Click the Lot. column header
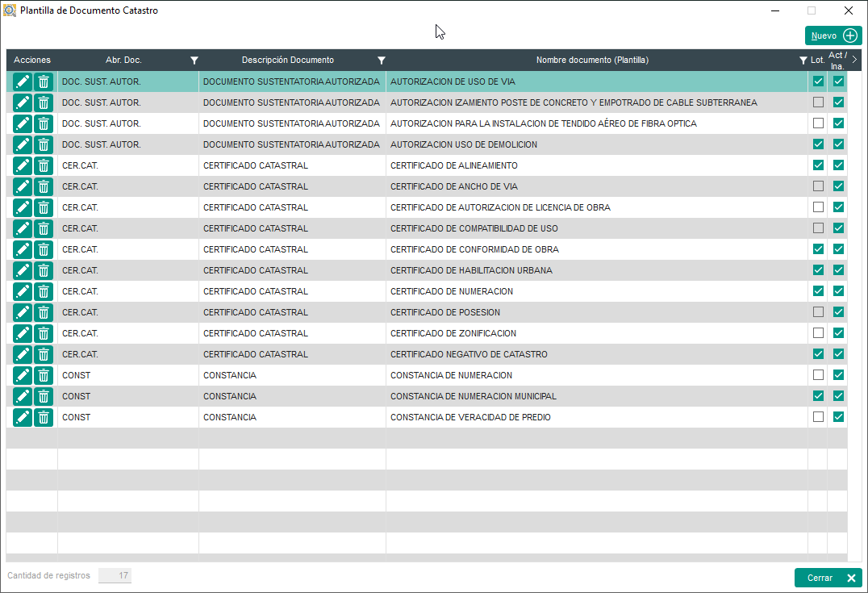The width and height of the screenshot is (868, 593). click(818, 61)
